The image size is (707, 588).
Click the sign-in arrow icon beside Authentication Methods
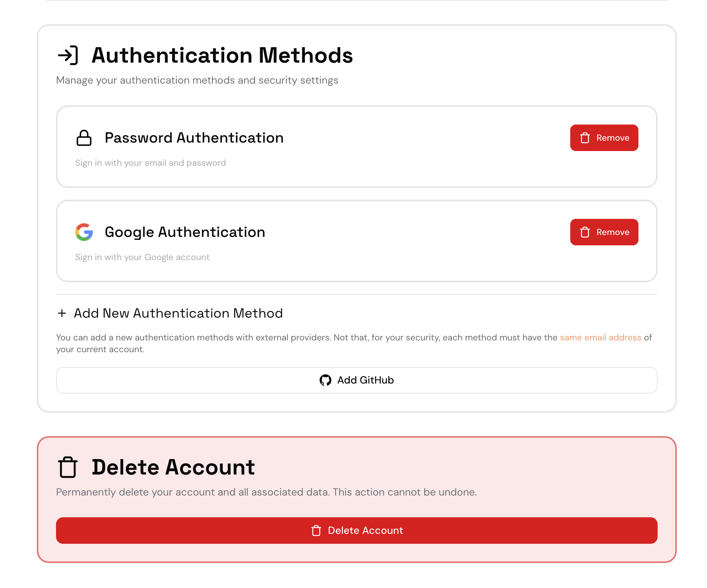(68, 55)
